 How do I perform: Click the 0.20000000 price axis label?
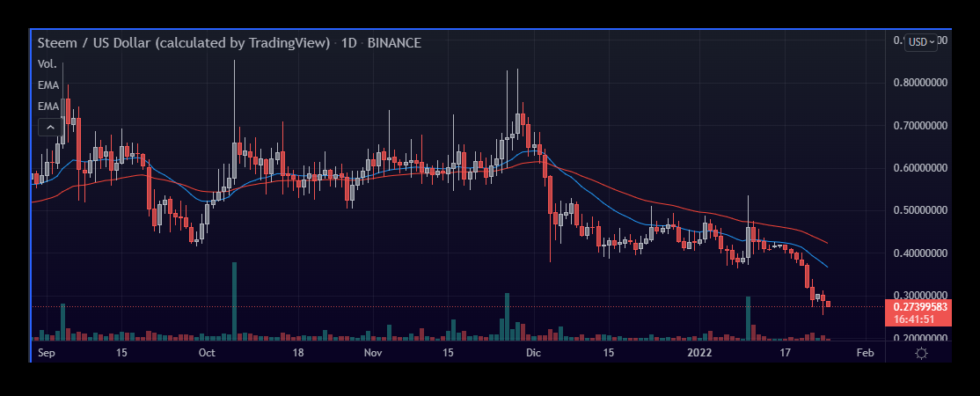click(x=921, y=338)
